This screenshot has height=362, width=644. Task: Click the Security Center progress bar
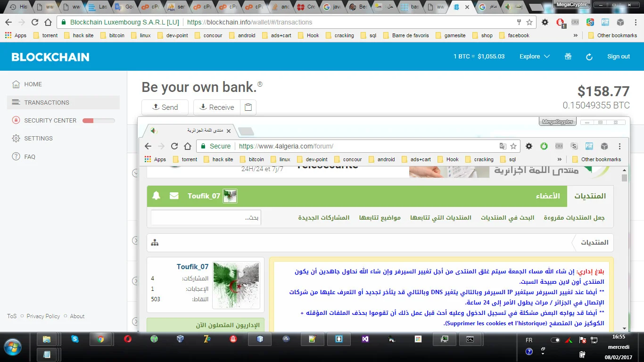pos(99,121)
